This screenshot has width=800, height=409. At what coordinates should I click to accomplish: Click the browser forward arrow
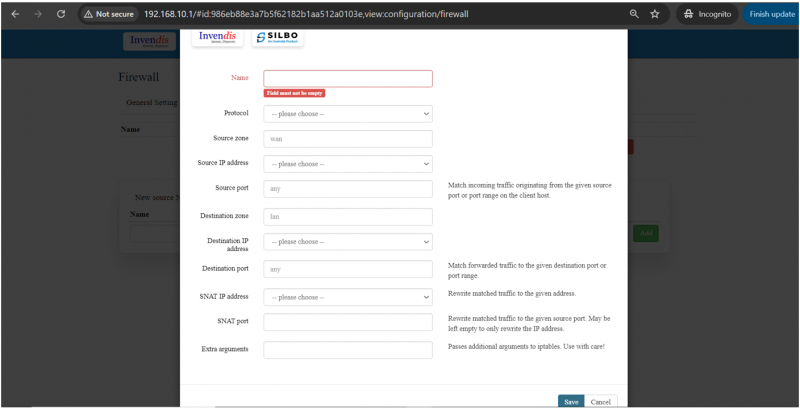[x=38, y=15]
